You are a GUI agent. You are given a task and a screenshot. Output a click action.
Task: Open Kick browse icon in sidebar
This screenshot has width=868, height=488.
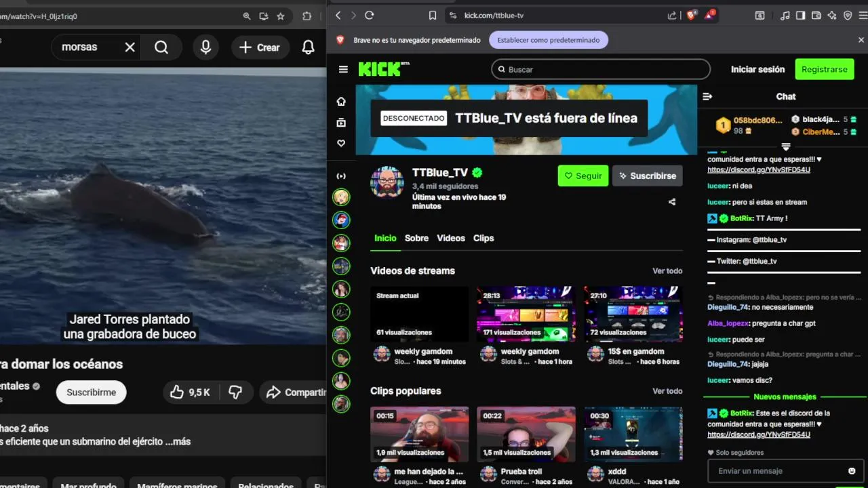point(341,122)
